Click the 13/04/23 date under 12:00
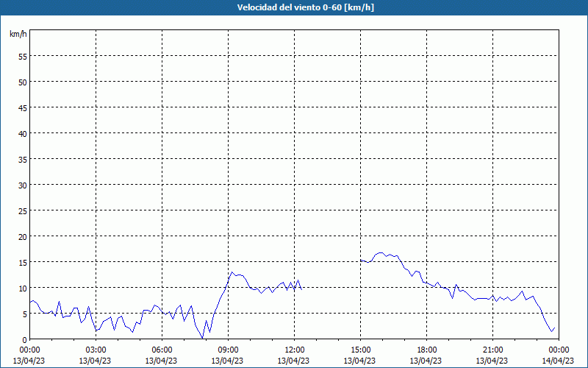The height and width of the screenshot is (368, 588). pyautogui.click(x=293, y=361)
